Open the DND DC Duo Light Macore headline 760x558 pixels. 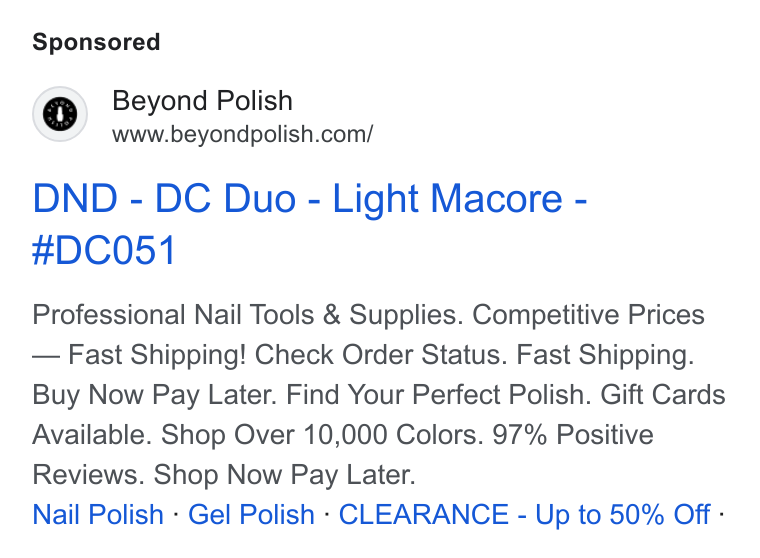coord(310,224)
